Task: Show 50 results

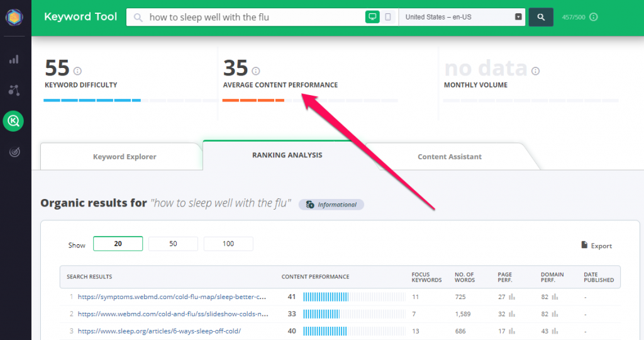Action: [x=173, y=244]
